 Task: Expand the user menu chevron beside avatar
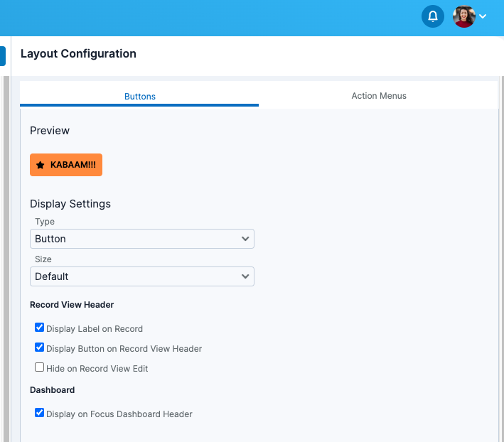point(483,16)
